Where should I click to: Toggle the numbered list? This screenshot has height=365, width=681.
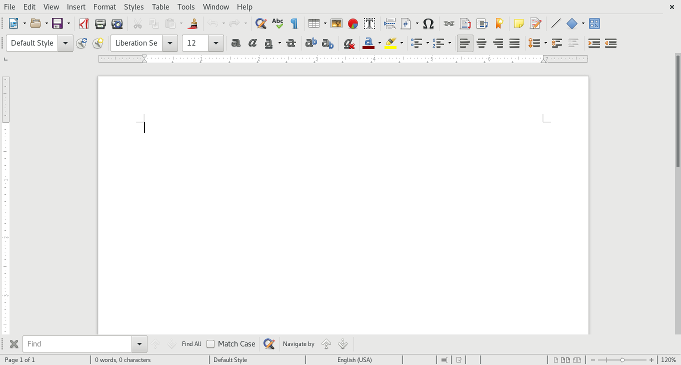coord(439,43)
